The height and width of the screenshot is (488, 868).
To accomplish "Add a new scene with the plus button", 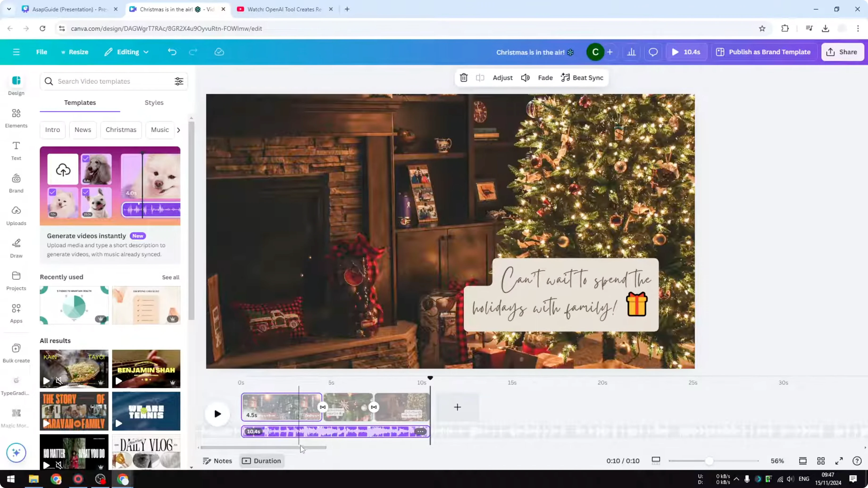I will point(457,407).
